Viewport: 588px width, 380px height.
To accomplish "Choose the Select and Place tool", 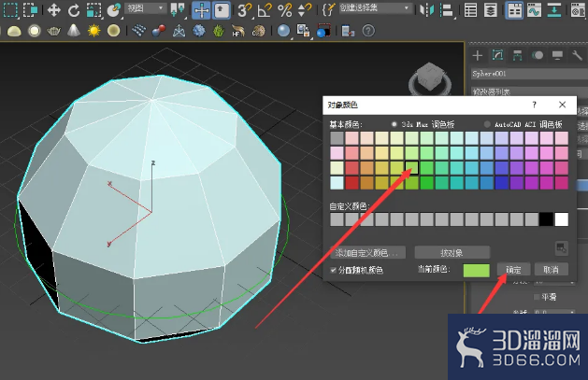I will (114, 10).
